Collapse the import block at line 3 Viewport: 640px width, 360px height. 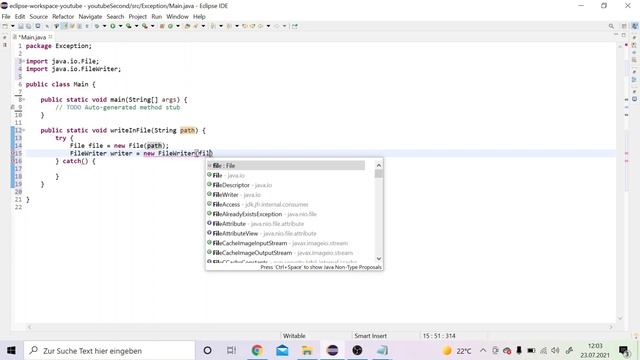point(24,61)
